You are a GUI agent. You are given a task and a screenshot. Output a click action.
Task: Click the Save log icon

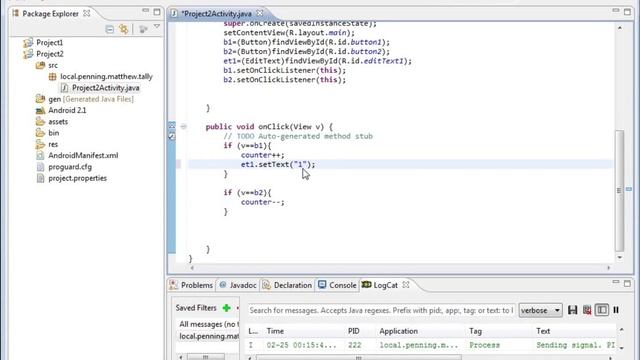pyautogui.click(x=572, y=310)
